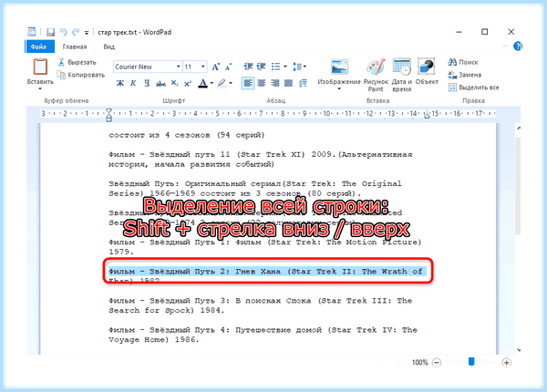The width and height of the screenshot is (547, 392).
Task: Click the text 'Search for Spock) 1984.'
Action: (x=167, y=310)
